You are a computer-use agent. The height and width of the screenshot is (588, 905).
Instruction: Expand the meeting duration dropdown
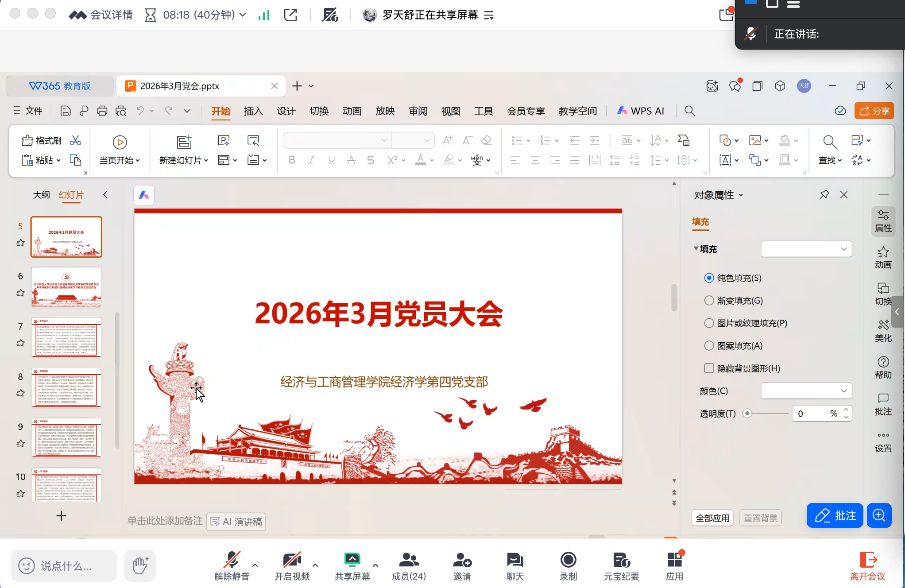242,15
